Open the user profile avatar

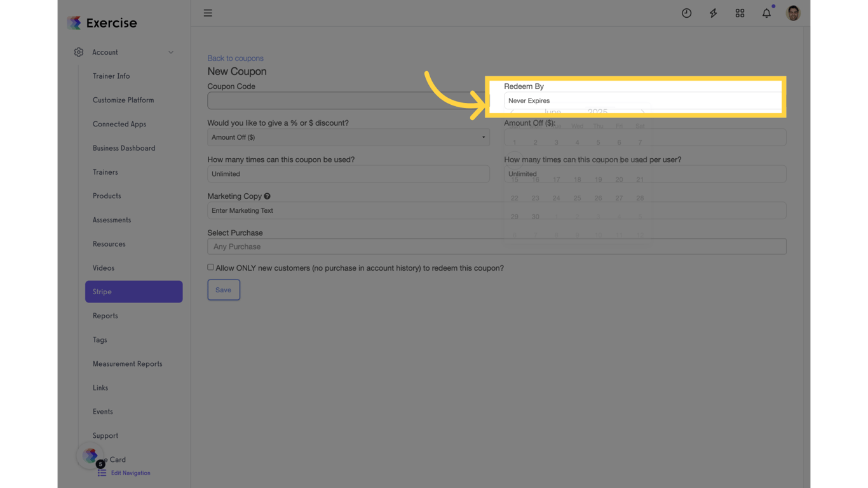793,13
